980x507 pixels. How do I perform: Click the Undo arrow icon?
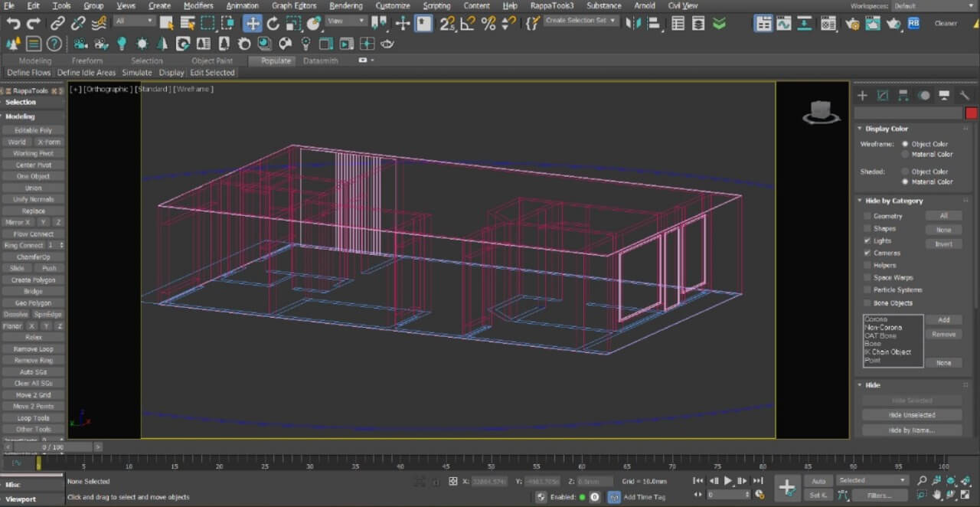pyautogui.click(x=13, y=24)
